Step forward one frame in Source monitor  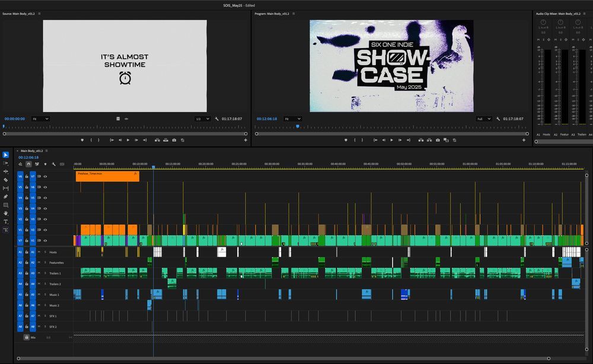click(x=136, y=140)
